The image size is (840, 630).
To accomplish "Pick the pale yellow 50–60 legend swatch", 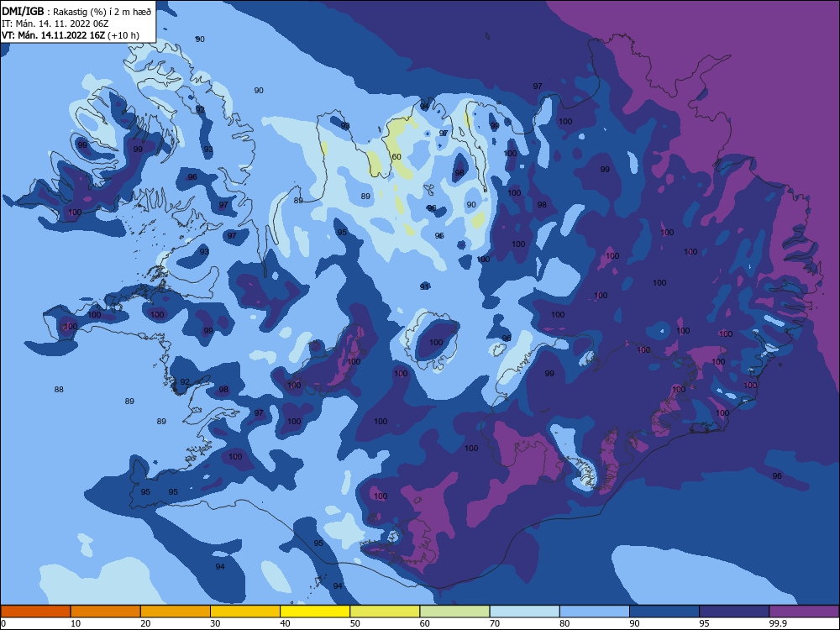I will point(385,612).
